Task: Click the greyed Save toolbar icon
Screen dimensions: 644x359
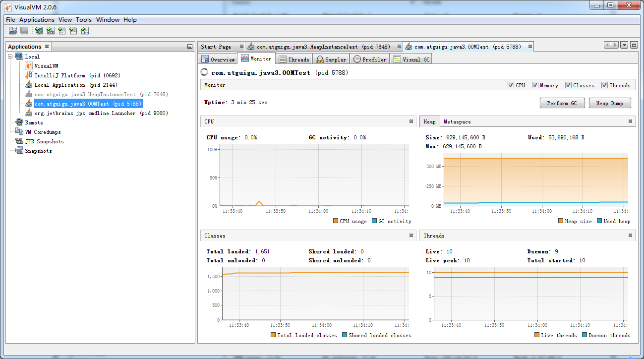Action: 24,31
